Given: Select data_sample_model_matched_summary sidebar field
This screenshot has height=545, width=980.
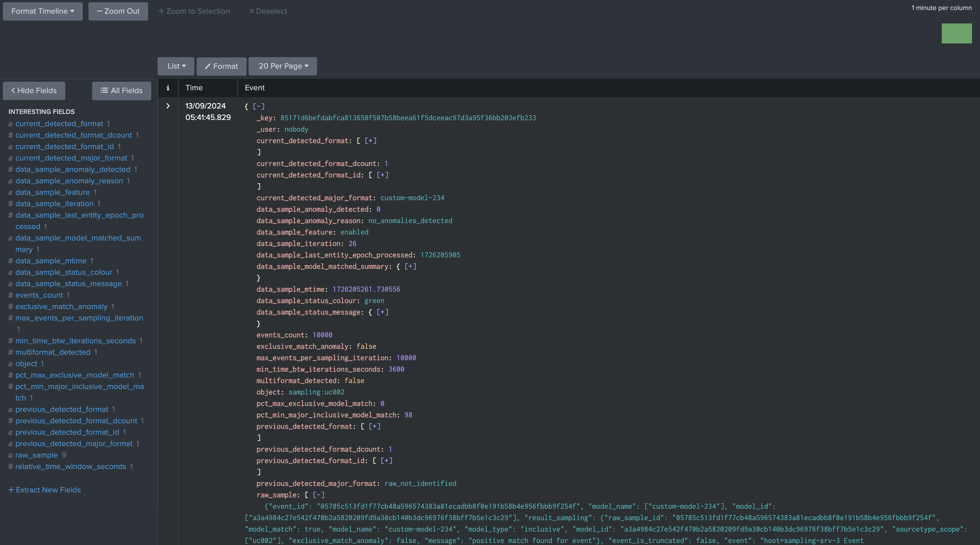Looking at the screenshot, I should [78, 244].
